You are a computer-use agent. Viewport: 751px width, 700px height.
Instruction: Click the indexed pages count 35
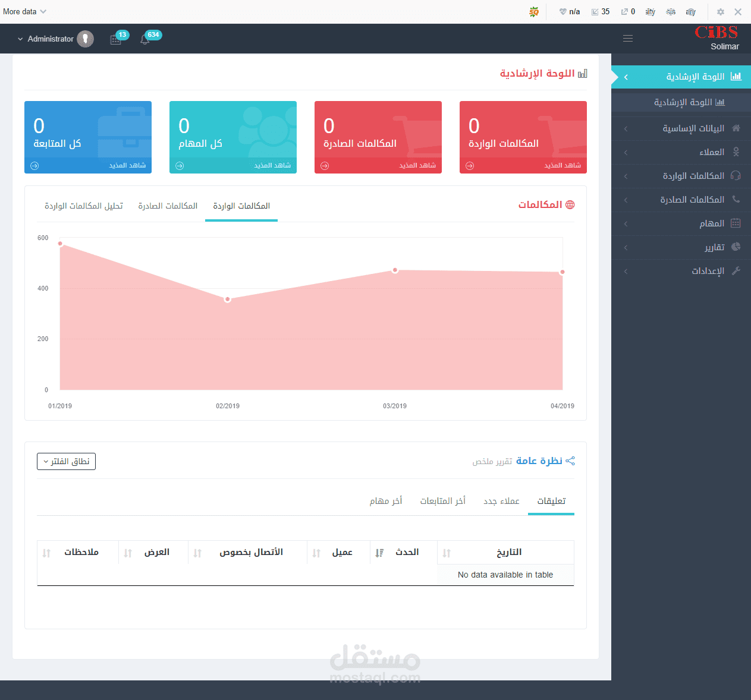click(x=601, y=12)
